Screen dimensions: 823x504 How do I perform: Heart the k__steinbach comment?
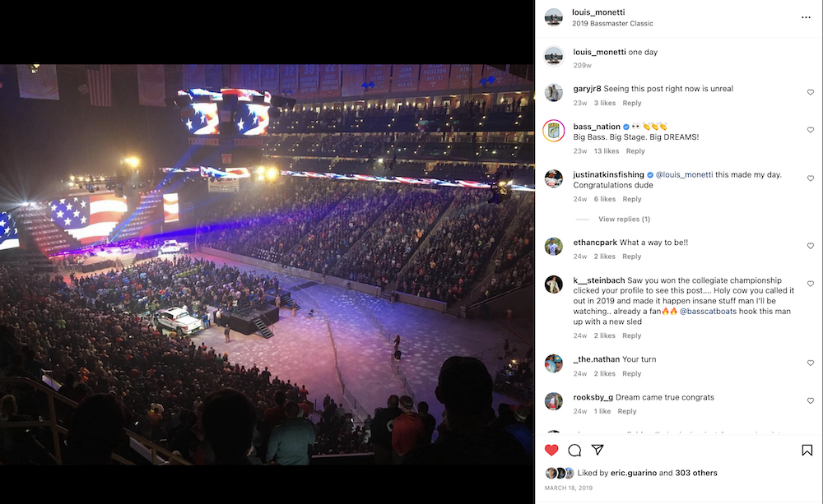coord(811,284)
